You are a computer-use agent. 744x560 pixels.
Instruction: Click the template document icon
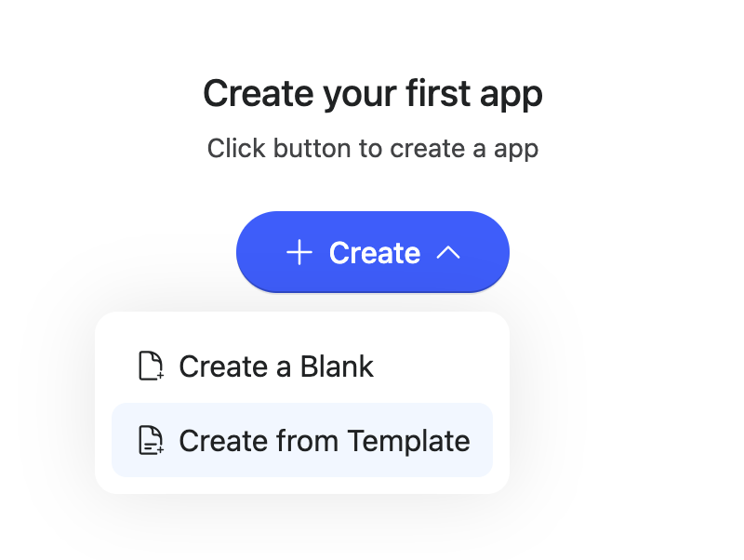[151, 440]
